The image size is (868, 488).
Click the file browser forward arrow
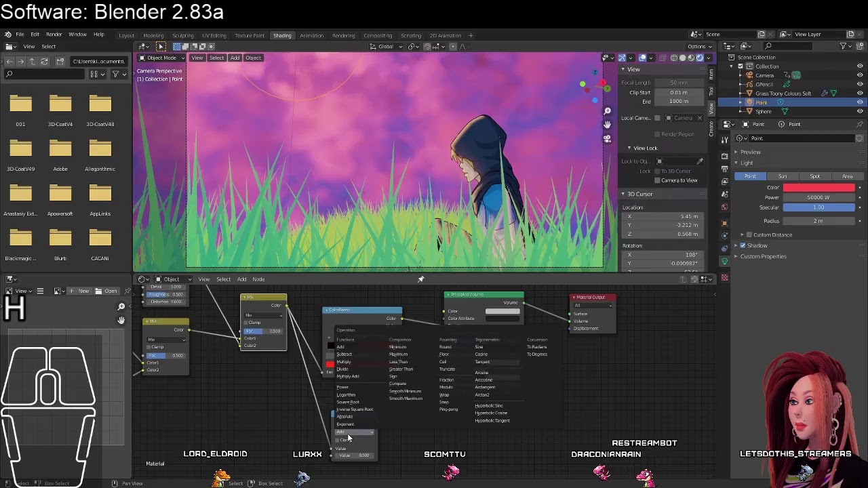20,62
